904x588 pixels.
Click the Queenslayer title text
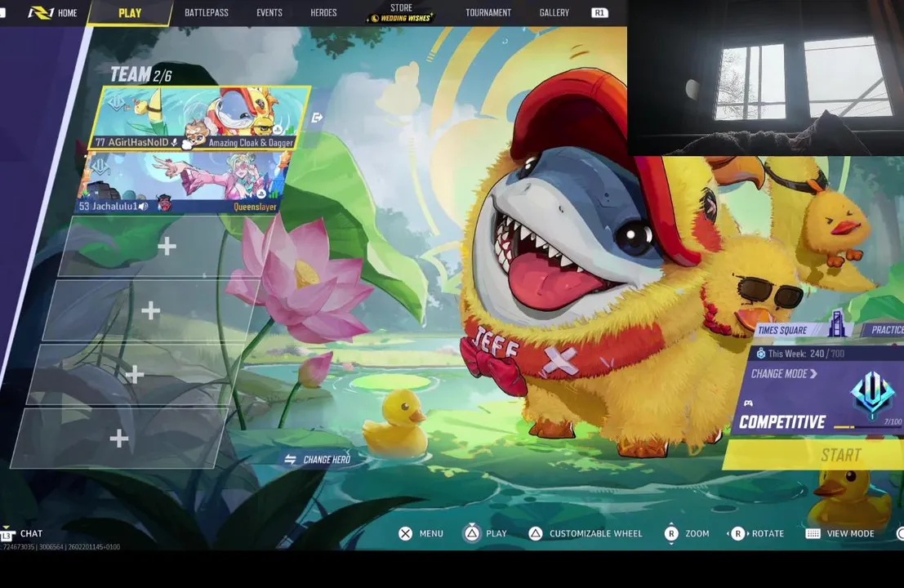[x=255, y=207]
